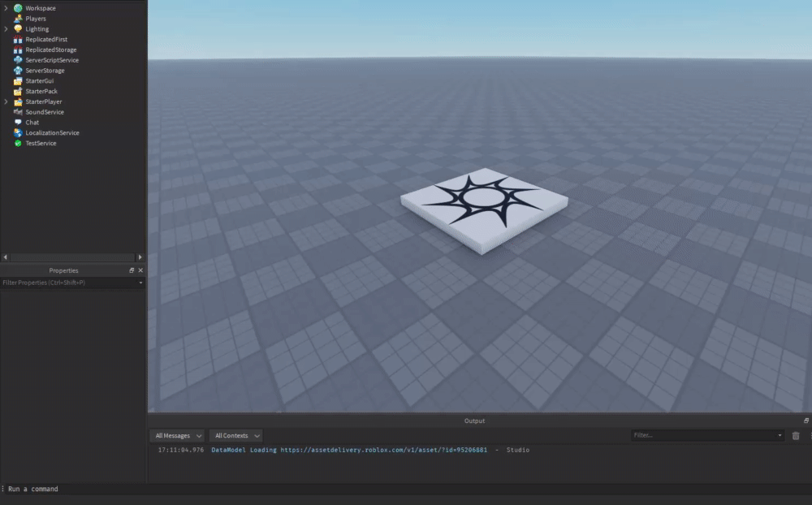Click the Run a command bar
This screenshot has height=505, width=812.
point(406,489)
